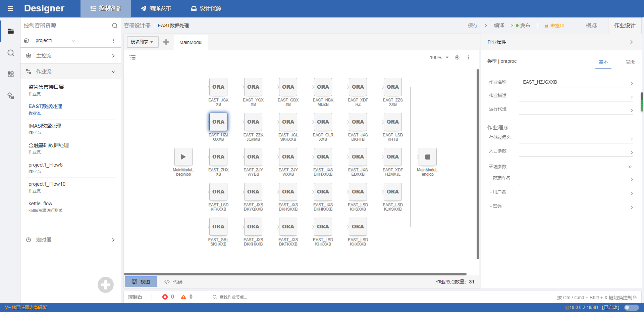The width and height of the screenshot is (644, 312).
Task: Select the EAST_GRLSKHXXB ORA node
Action: 218,227
